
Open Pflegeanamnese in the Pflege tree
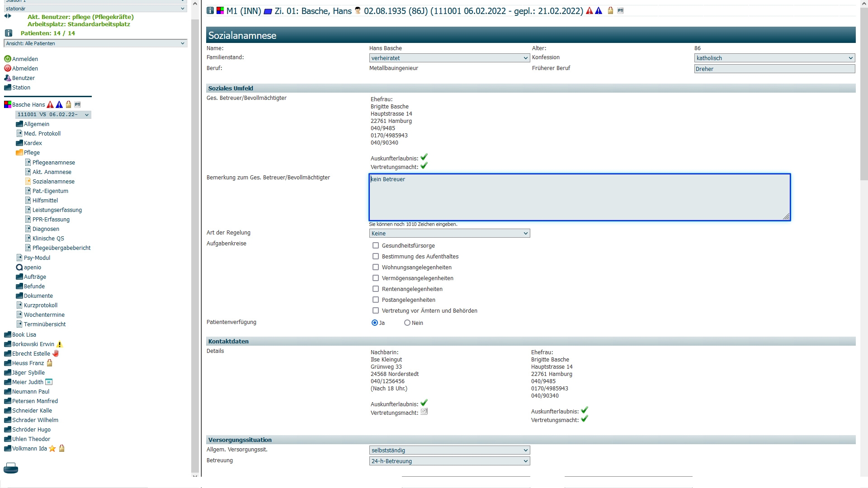[53, 163]
